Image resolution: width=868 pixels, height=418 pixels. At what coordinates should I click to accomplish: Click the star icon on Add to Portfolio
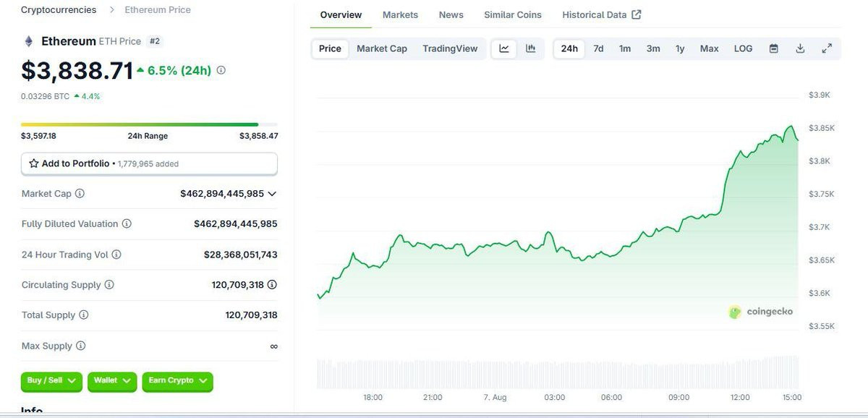pos(34,163)
